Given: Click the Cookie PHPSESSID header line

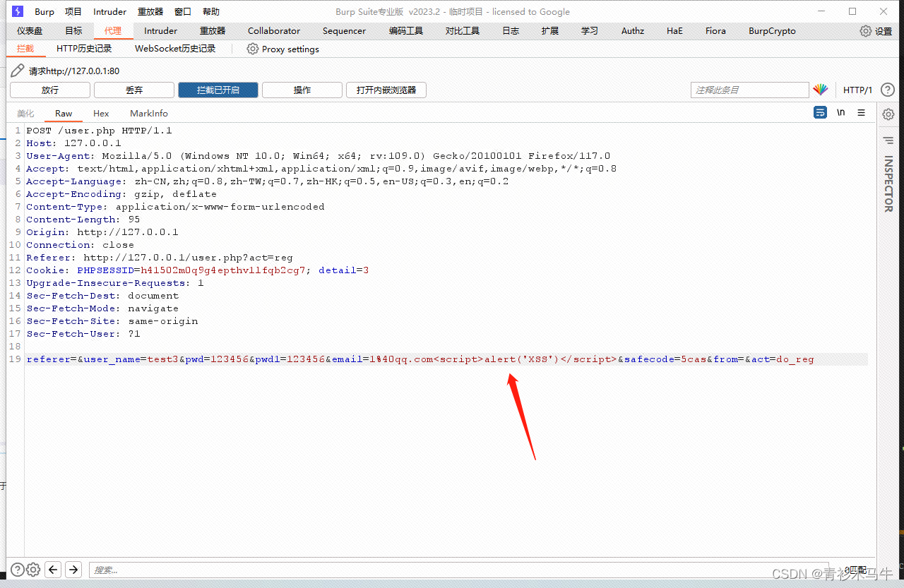Looking at the screenshot, I should 198,270.
